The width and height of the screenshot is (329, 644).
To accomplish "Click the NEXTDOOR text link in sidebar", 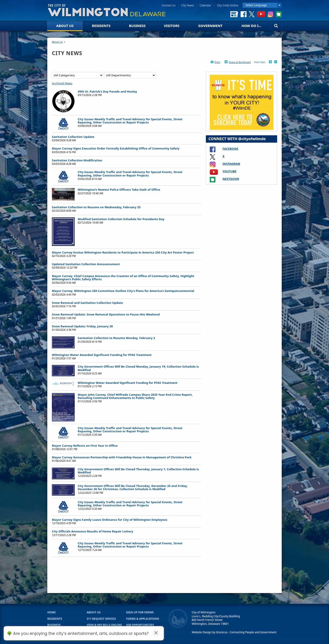I will tap(231, 179).
